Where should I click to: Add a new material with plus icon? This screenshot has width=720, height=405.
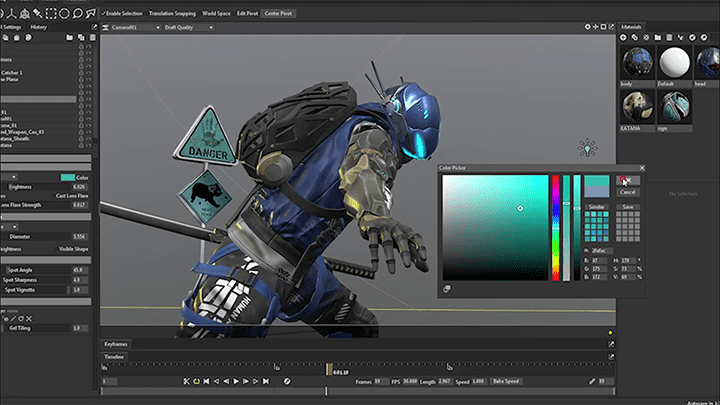(623, 38)
